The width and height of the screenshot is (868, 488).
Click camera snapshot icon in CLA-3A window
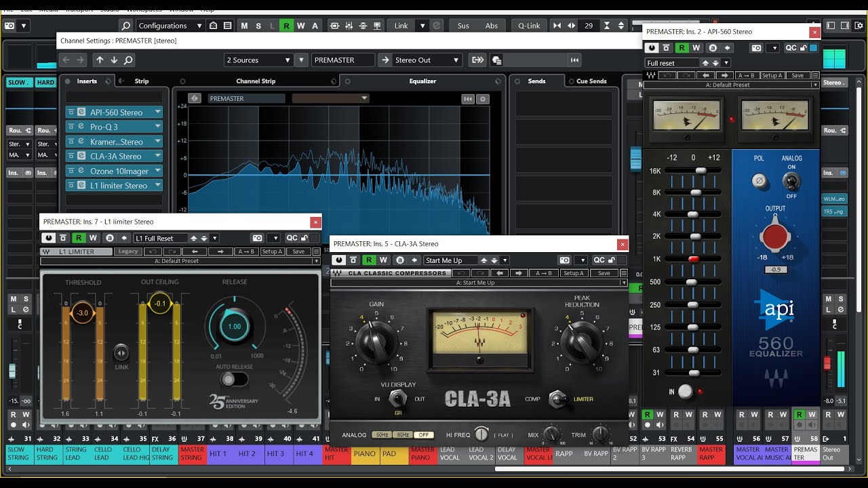(x=565, y=260)
